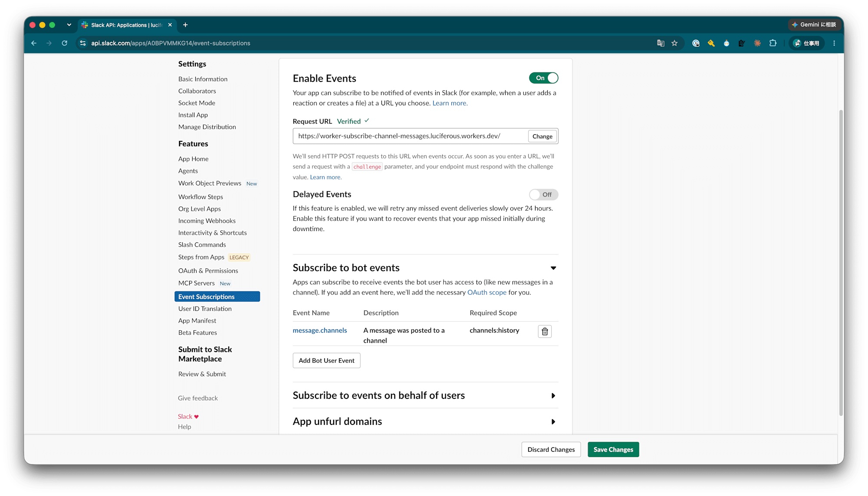This screenshot has width=868, height=496.
Task: Click Discard Changes button
Action: [551, 450]
